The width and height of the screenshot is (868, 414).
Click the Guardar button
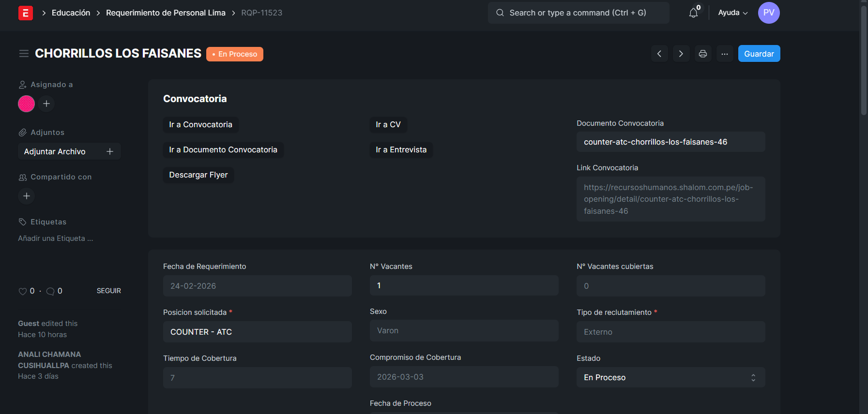[759, 54]
